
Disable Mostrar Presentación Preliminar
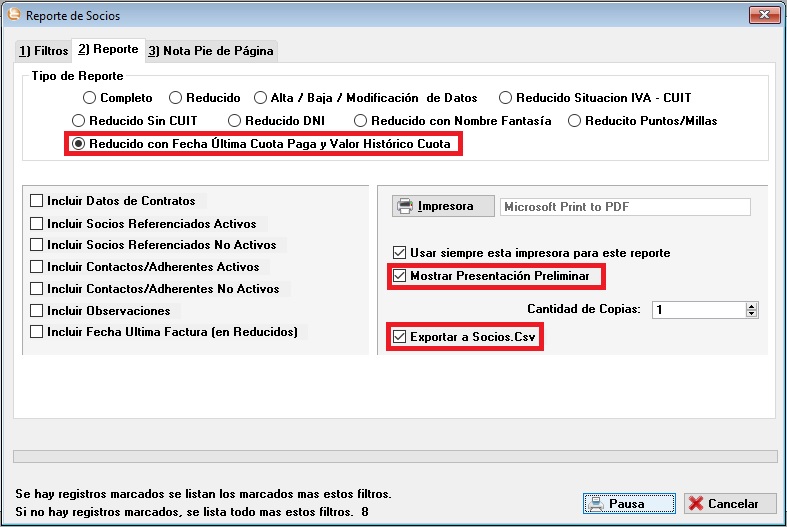401,276
